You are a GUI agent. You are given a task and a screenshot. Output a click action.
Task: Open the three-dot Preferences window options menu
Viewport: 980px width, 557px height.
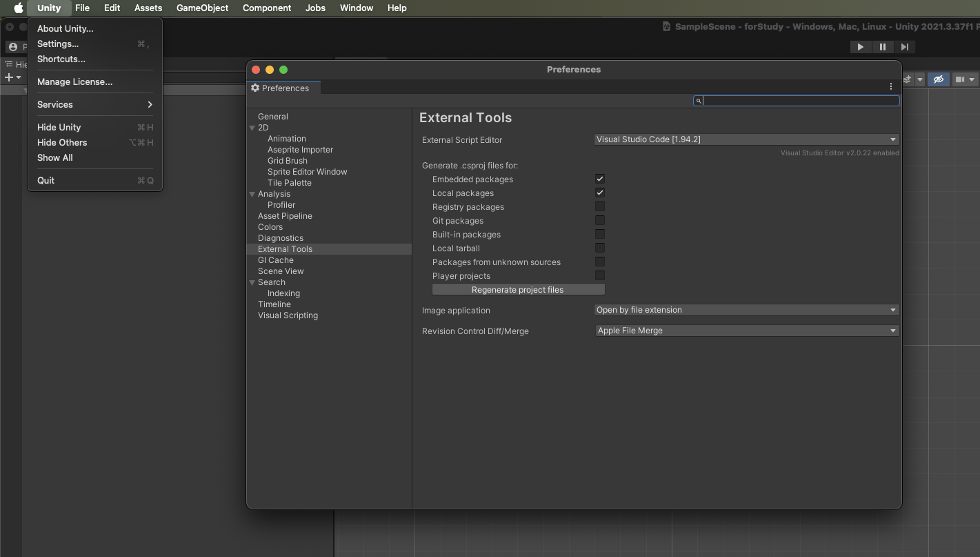click(x=891, y=87)
